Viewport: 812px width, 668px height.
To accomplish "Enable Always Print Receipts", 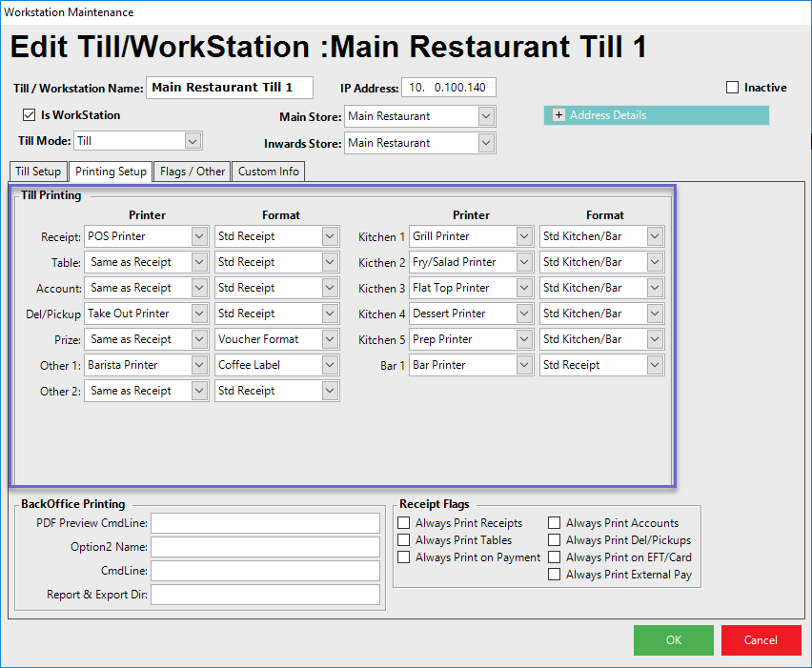I will click(x=404, y=523).
